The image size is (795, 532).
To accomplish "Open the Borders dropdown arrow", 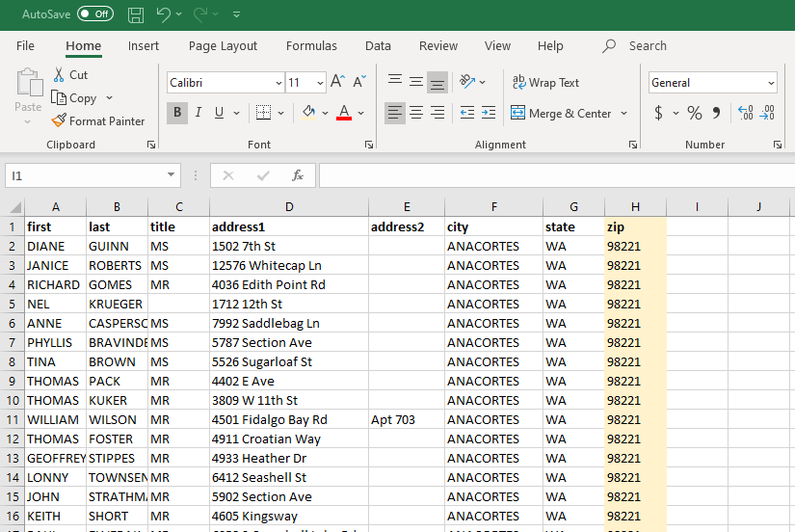I will (280, 113).
